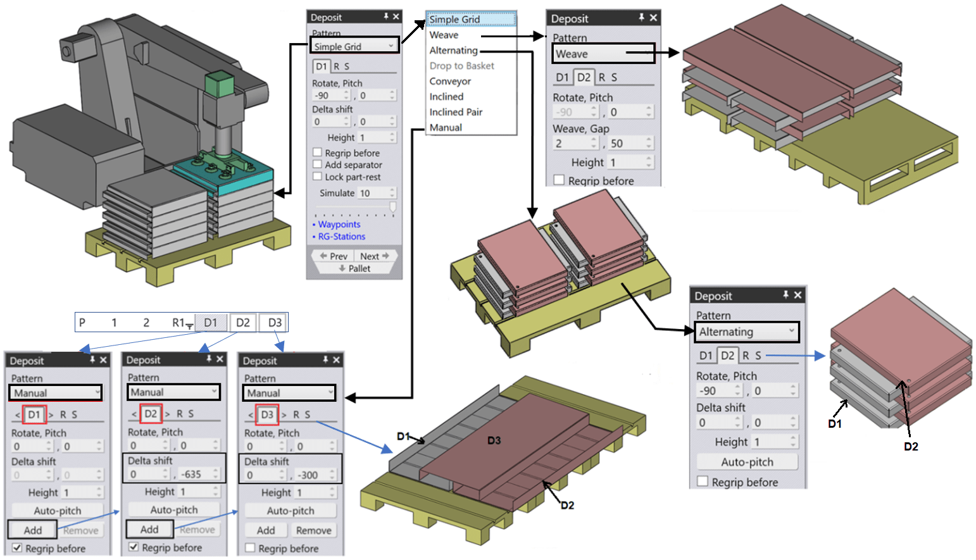
Task: Select Inclined Pair in the pattern list
Action: click(x=456, y=112)
